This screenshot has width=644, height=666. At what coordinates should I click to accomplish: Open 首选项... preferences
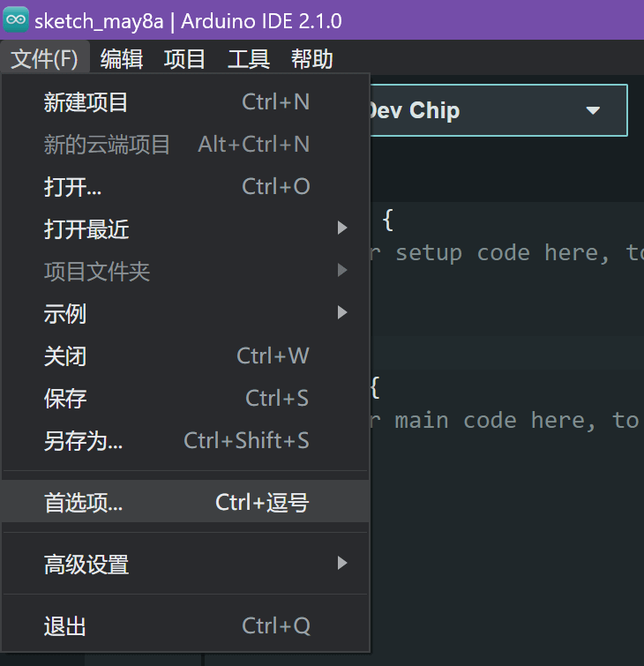[84, 503]
